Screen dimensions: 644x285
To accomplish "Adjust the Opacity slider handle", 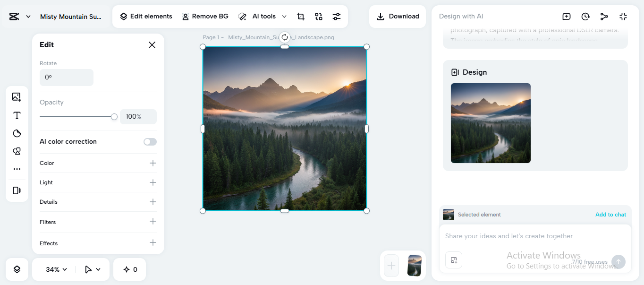I will (x=114, y=117).
